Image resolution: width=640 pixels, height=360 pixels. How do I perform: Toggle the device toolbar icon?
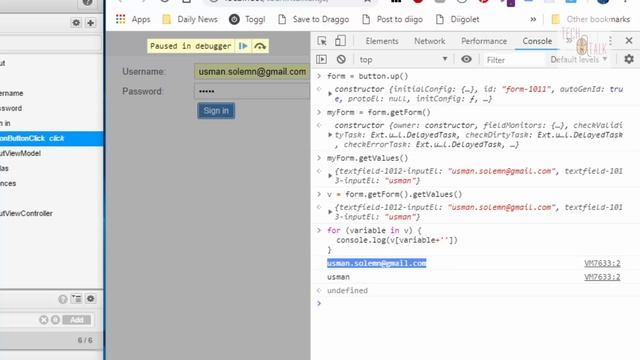coord(340,41)
